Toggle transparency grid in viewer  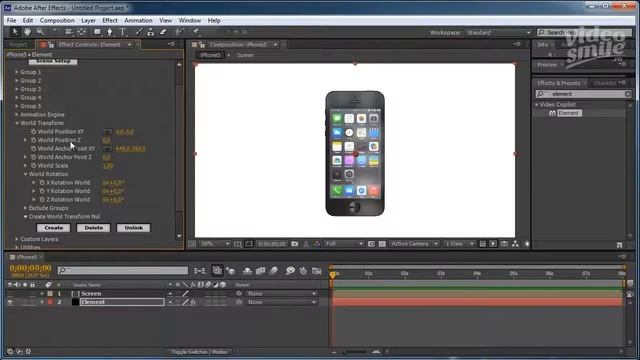coord(382,244)
